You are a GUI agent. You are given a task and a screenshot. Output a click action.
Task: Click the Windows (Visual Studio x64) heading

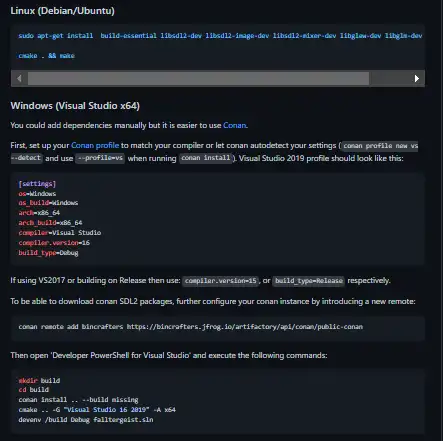coord(75,106)
